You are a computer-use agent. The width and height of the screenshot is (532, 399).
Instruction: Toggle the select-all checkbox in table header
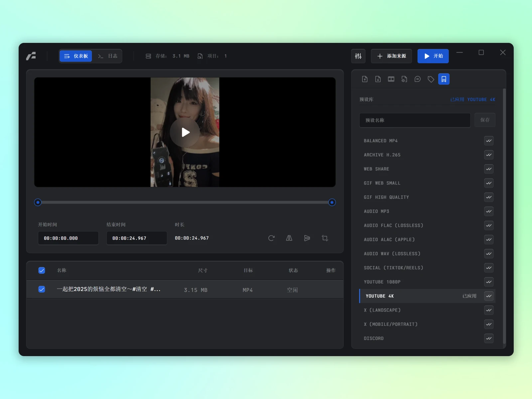point(42,270)
